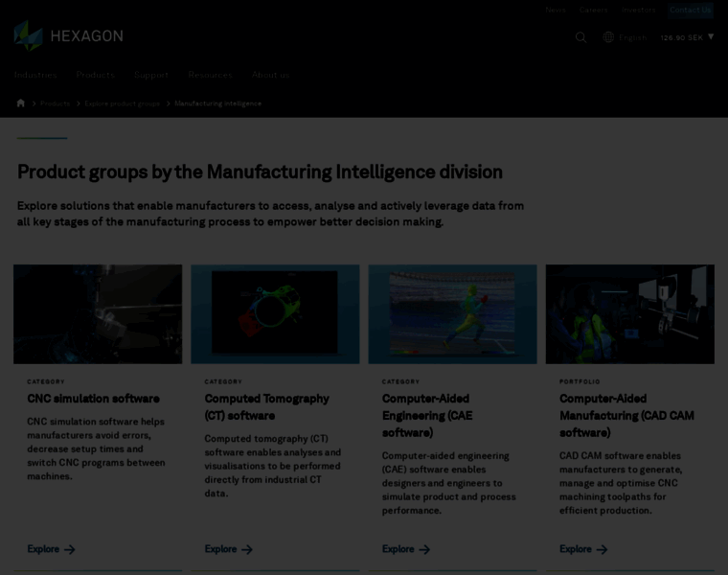Click Manufacturing Intelligence breadcrumb

click(x=218, y=103)
